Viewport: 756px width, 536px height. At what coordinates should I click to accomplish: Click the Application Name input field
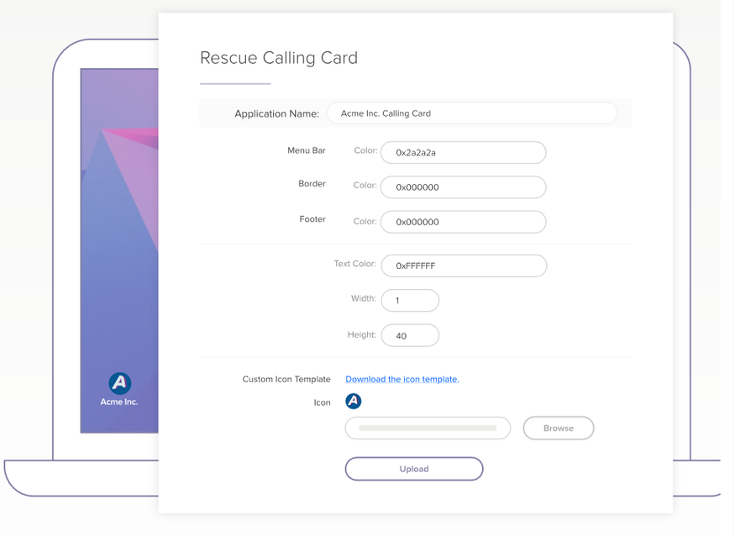coord(471,113)
